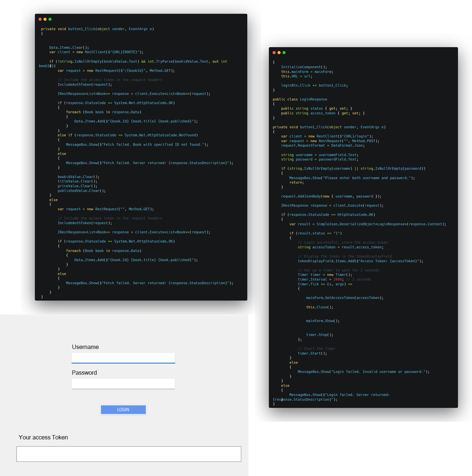Click the red close dot on the left code window
The width and height of the screenshot is (472, 476).
coord(40,19)
